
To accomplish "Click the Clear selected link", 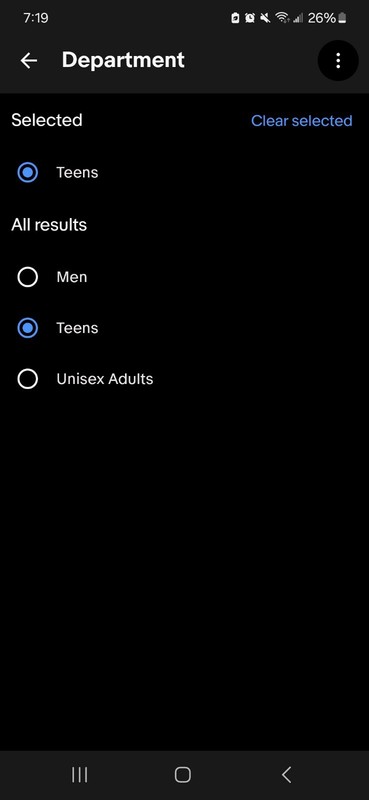I will pos(302,121).
